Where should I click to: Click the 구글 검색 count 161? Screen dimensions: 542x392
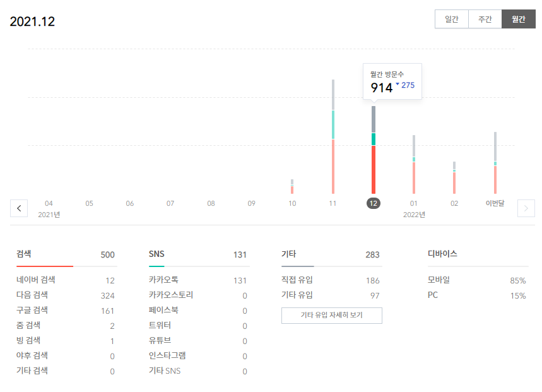[x=107, y=311]
